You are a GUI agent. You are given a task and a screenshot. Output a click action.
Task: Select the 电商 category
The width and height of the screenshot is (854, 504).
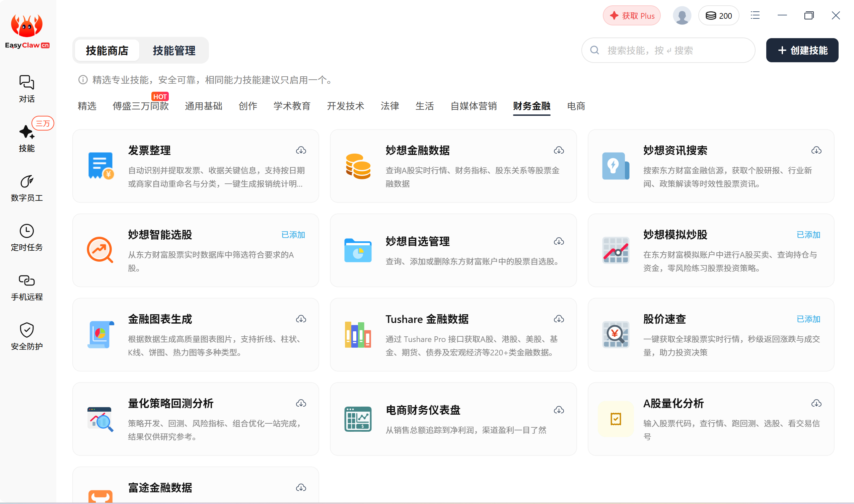point(576,106)
